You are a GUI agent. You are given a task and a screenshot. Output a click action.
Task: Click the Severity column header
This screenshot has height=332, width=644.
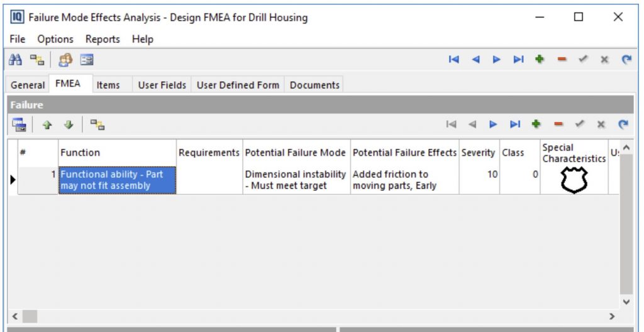477,153
